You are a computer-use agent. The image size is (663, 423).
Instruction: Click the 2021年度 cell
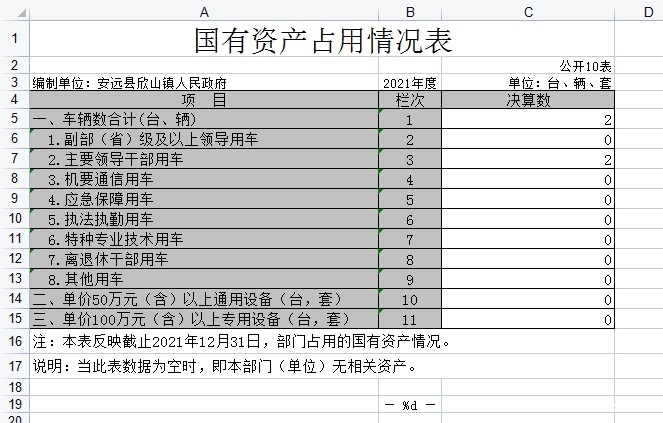pos(410,83)
